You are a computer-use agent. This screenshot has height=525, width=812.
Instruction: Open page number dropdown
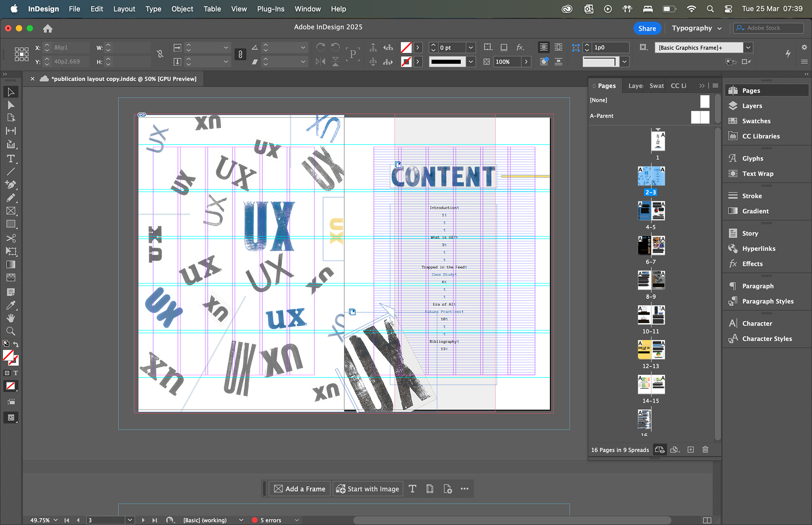(x=130, y=520)
